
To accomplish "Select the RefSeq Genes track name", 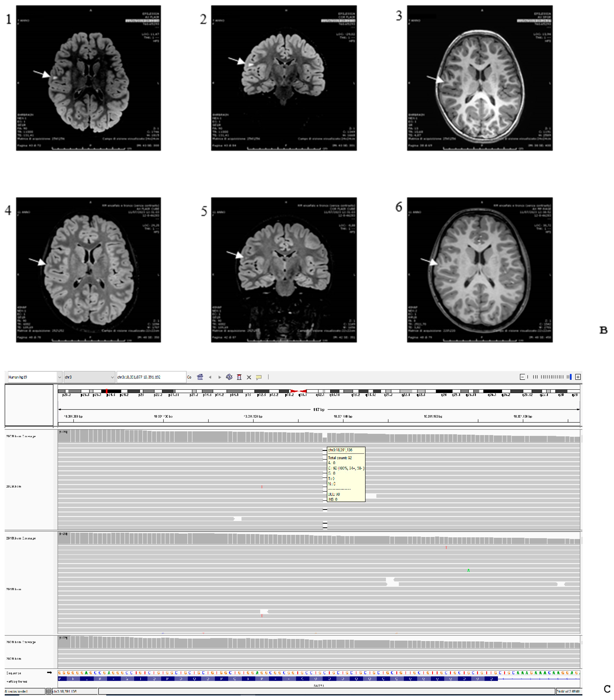I will pyautogui.click(x=17, y=682).
